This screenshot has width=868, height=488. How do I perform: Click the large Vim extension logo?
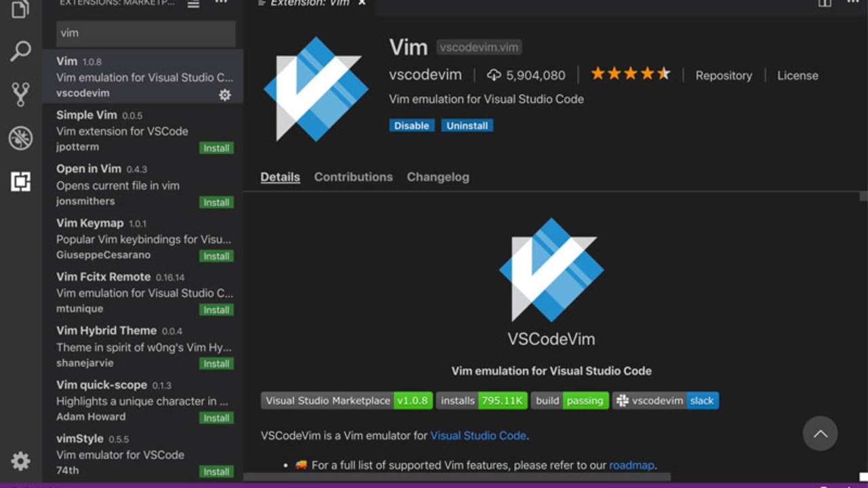pyautogui.click(x=316, y=89)
